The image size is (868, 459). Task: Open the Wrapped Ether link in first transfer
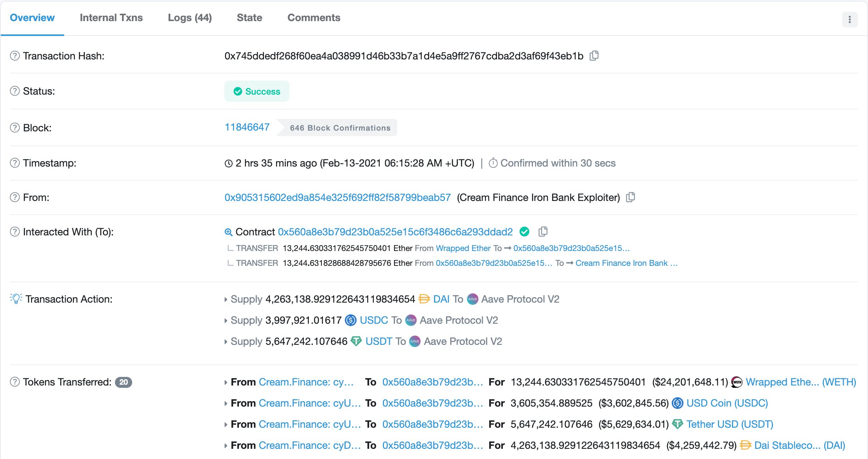tap(463, 248)
